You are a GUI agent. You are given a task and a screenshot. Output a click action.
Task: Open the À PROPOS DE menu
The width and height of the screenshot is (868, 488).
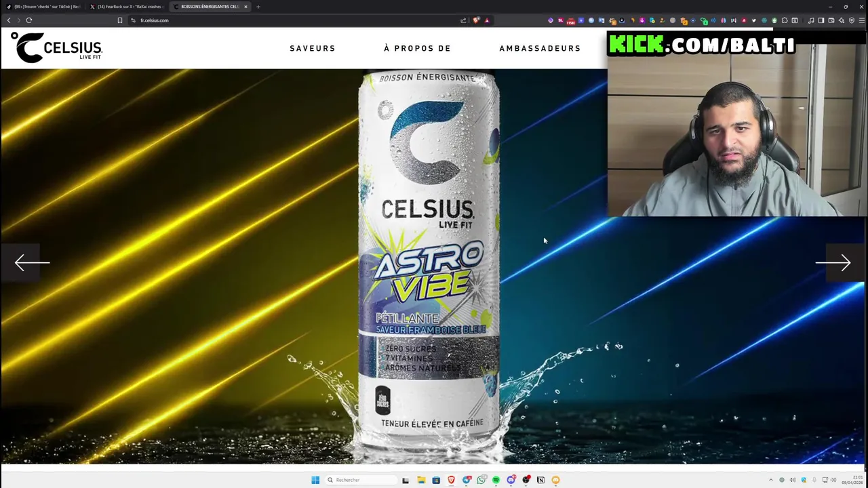coord(417,48)
